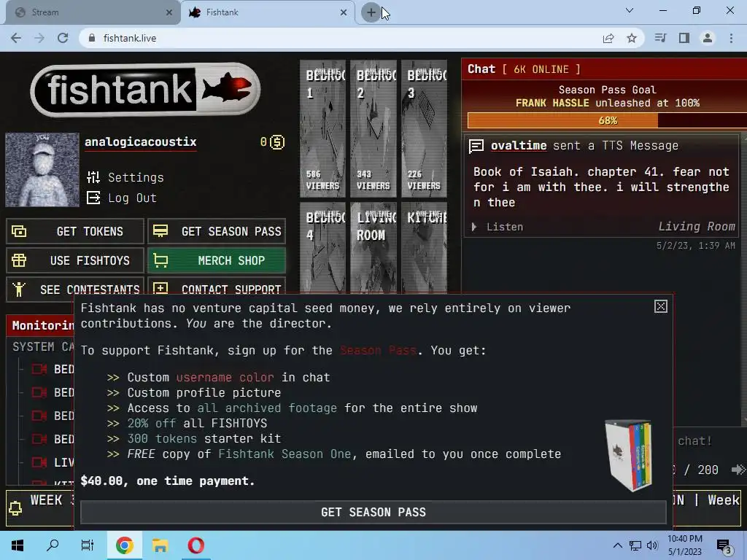Open Bedroom 4 camera thumbnail

tap(322, 248)
